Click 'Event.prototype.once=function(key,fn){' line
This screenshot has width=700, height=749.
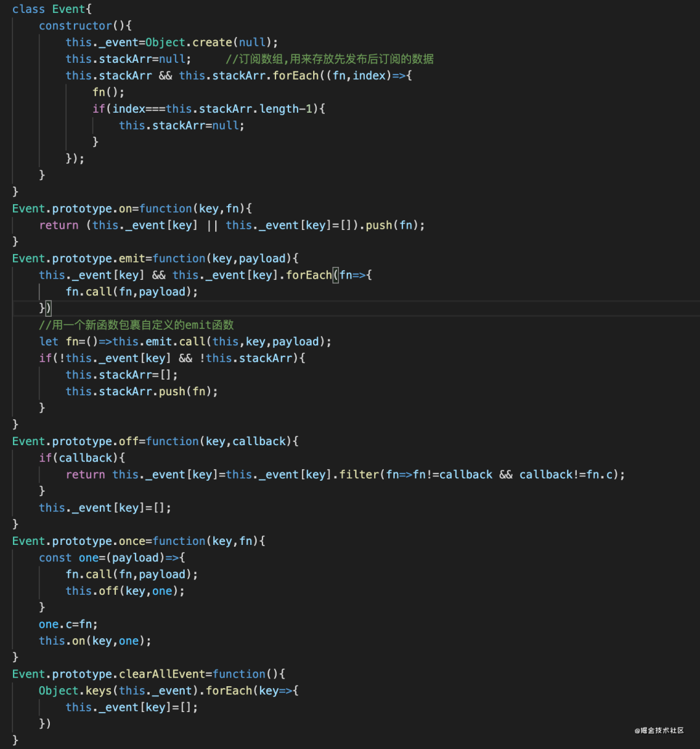point(139,541)
